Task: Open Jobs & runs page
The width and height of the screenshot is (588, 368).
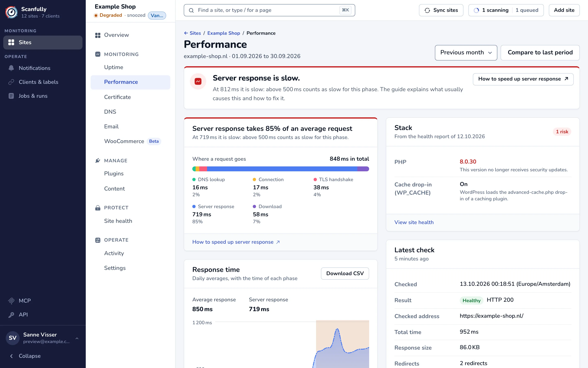Action: (43, 96)
